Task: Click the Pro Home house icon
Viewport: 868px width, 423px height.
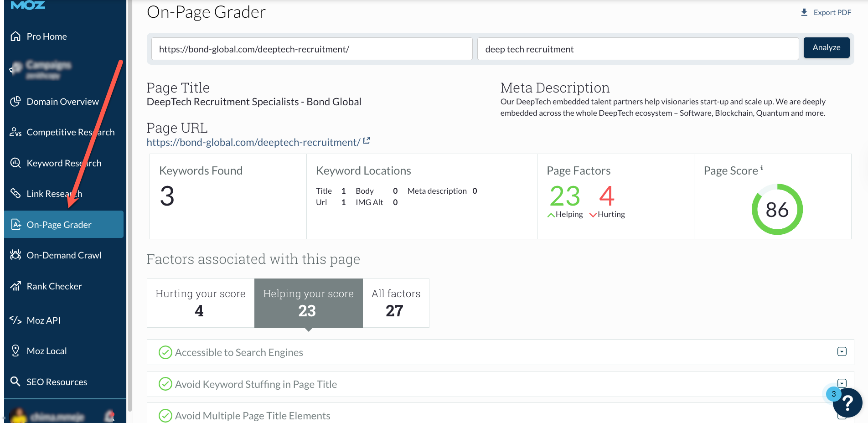Action: point(15,36)
